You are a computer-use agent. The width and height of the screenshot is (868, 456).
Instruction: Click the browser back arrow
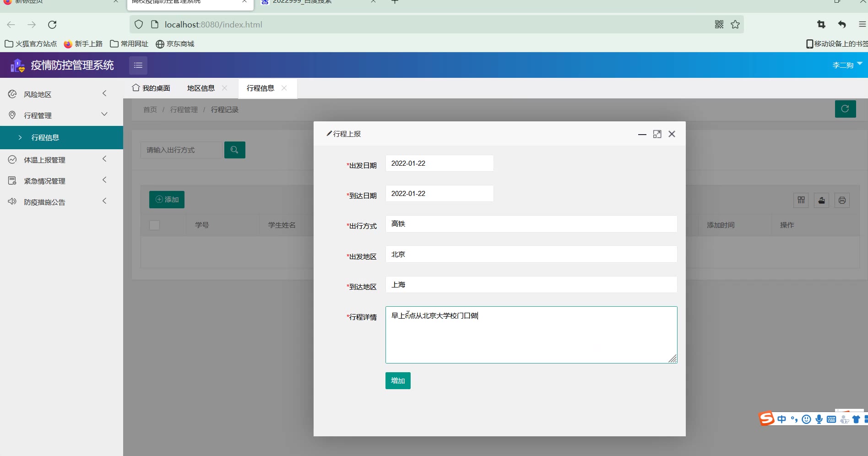point(11,25)
